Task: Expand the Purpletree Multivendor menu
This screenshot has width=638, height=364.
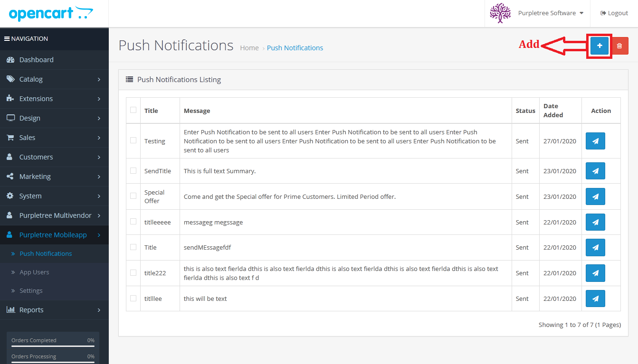Action: pyautogui.click(x=54, y=215)
